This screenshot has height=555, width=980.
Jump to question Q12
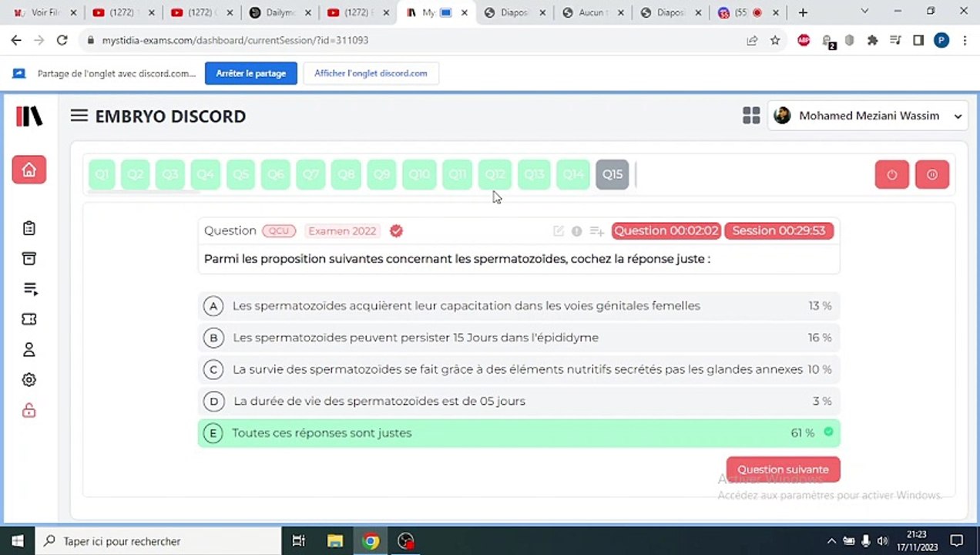click(495, 174)
